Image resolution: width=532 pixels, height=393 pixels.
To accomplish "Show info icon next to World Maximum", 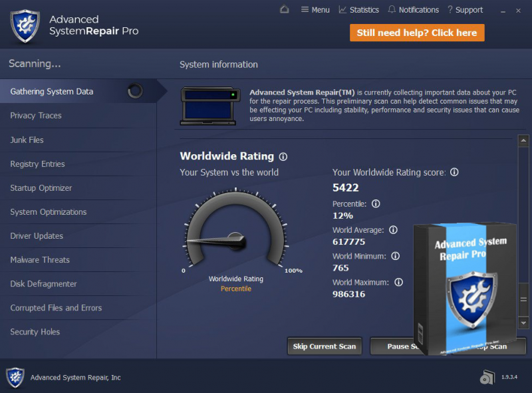I will pyautogui.click(x=398, y=282).
